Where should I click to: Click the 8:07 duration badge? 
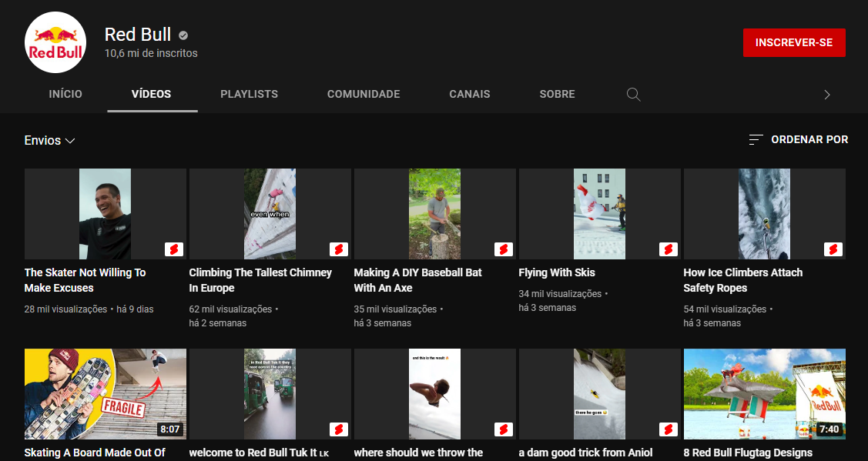click(x=169, y=429)
